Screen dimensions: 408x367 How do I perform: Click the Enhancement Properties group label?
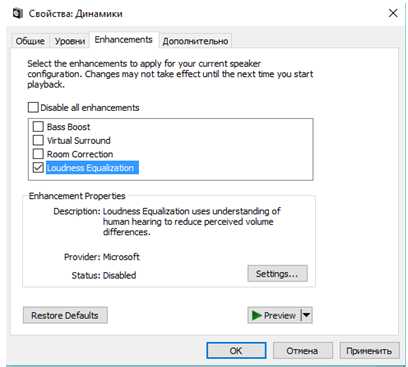77,196
